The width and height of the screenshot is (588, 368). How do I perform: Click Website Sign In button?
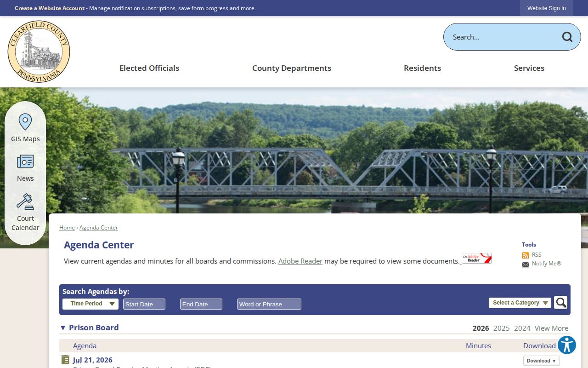(x=547, y=8)
